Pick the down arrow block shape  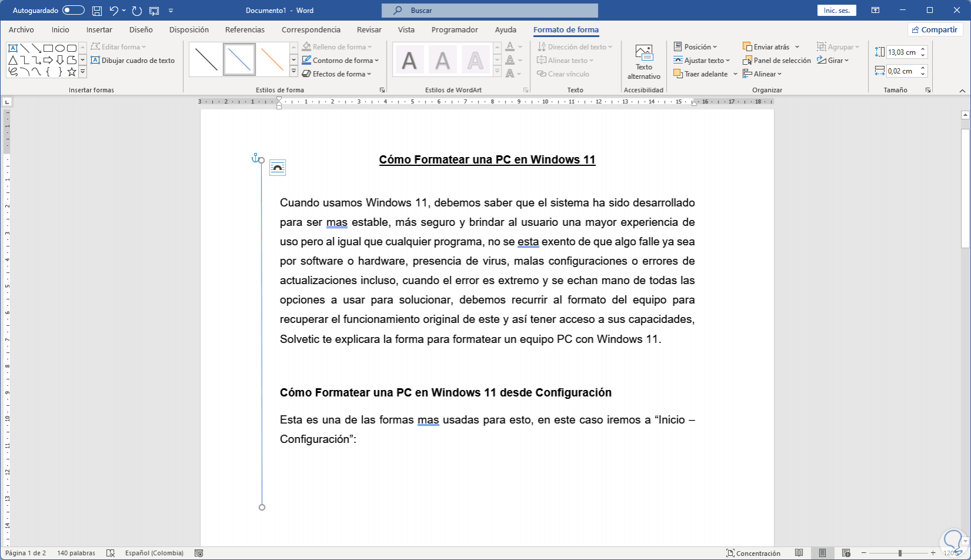click(x=60, y=60)
